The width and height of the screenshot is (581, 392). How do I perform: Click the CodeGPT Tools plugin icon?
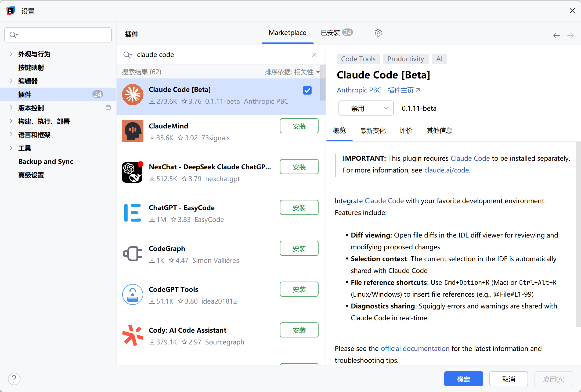point(132,294)
